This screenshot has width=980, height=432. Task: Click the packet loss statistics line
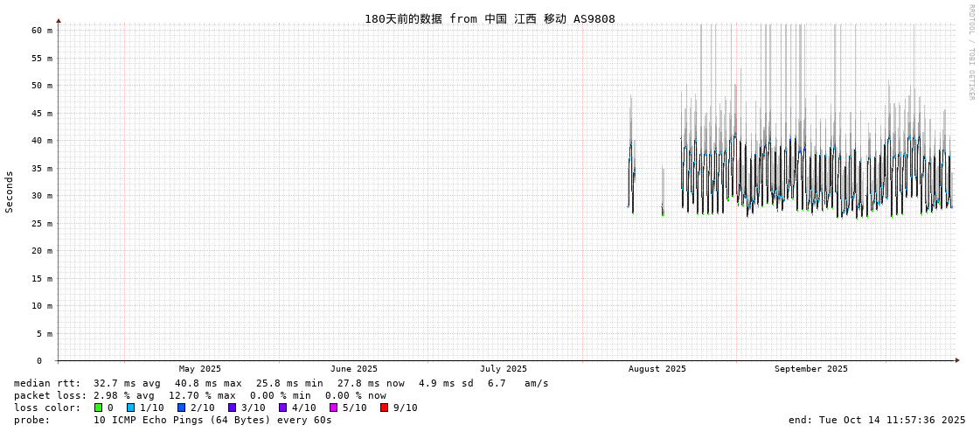pos(200,395)
